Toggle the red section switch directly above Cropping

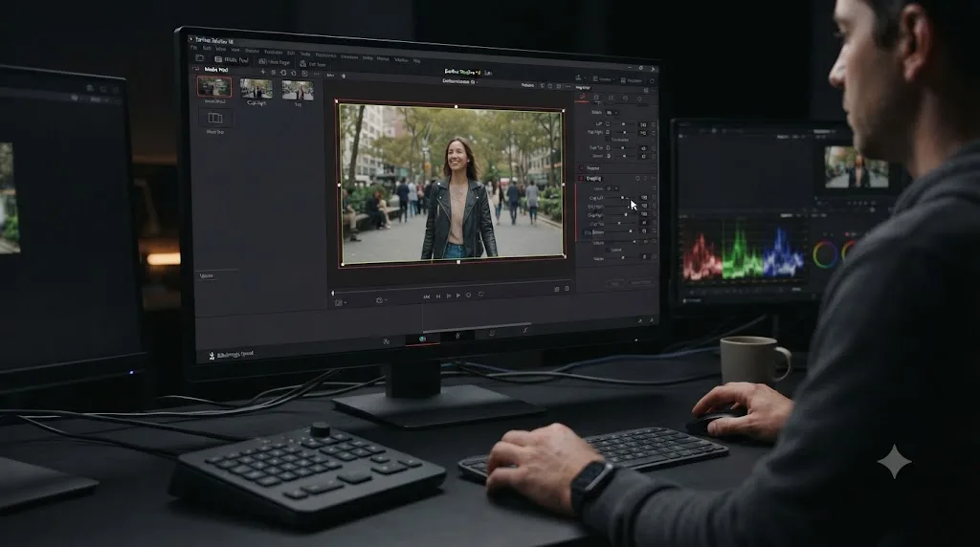click(581, 168)
